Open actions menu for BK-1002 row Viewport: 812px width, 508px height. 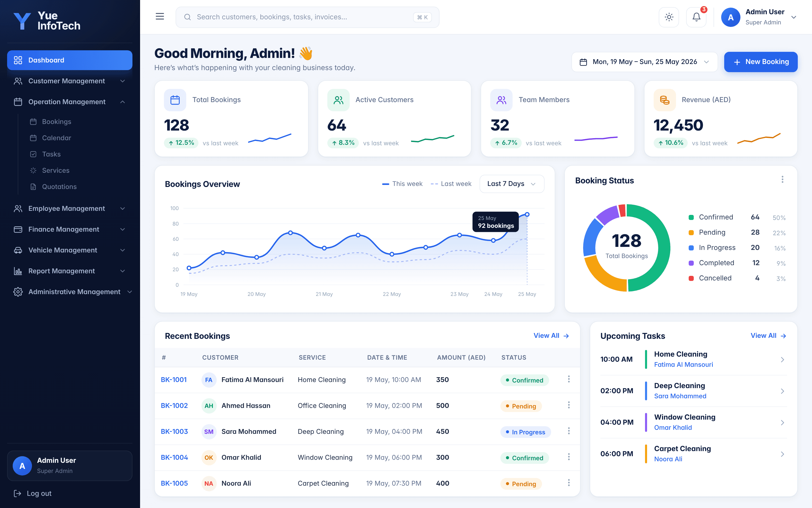pos(568,405)
